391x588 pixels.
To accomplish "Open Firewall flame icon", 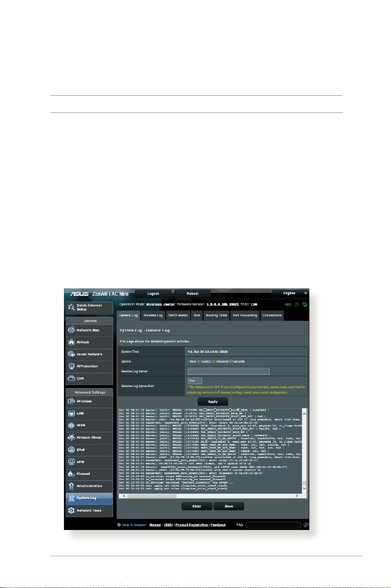I will (71, 474).
